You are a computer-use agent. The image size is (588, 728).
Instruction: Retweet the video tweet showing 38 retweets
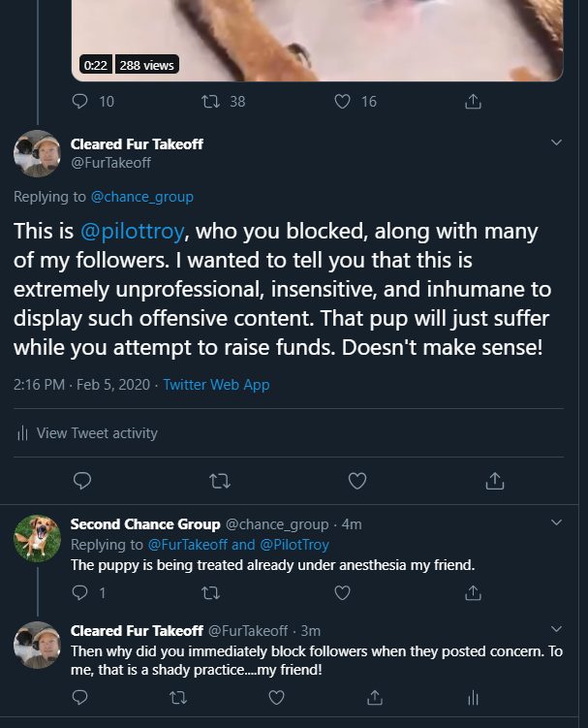tap(210, 101)
